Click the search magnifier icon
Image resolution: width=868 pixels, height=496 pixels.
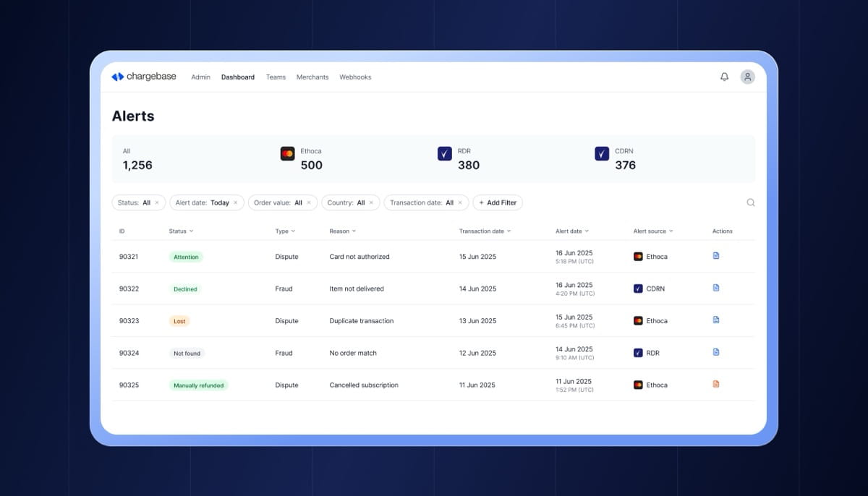(750, 202)
